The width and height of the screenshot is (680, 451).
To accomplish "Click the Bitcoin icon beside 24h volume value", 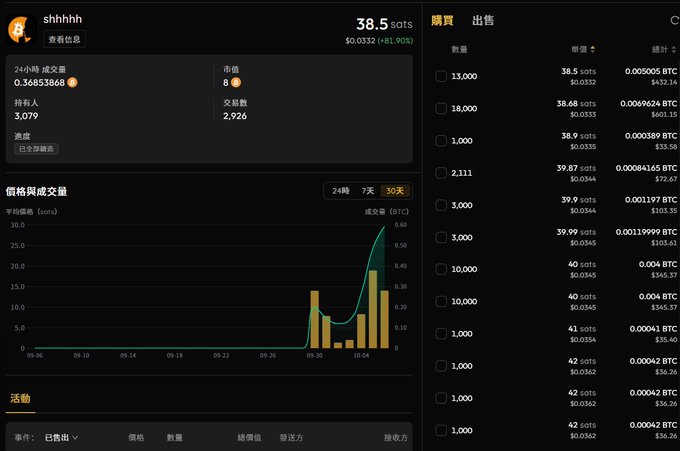I will click(72, 82).
